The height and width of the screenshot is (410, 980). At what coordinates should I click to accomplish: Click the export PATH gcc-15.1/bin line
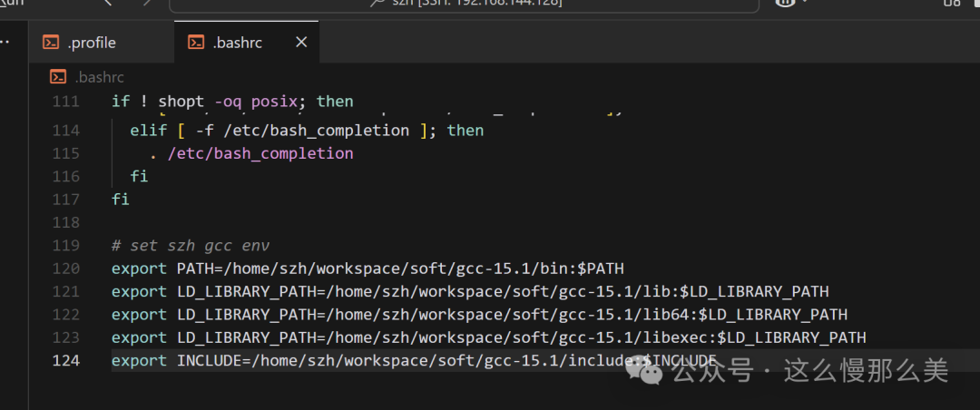tap(367, 269)
